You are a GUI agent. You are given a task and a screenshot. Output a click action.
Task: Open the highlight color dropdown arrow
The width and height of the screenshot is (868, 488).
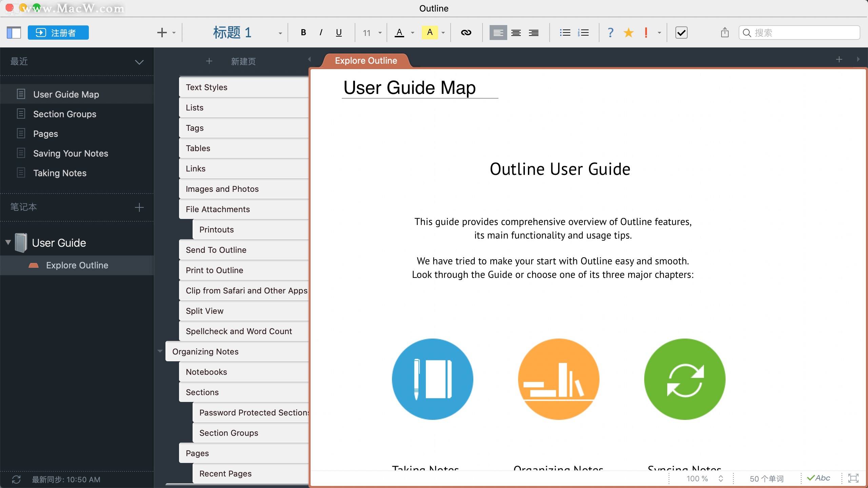click(443, 33)
